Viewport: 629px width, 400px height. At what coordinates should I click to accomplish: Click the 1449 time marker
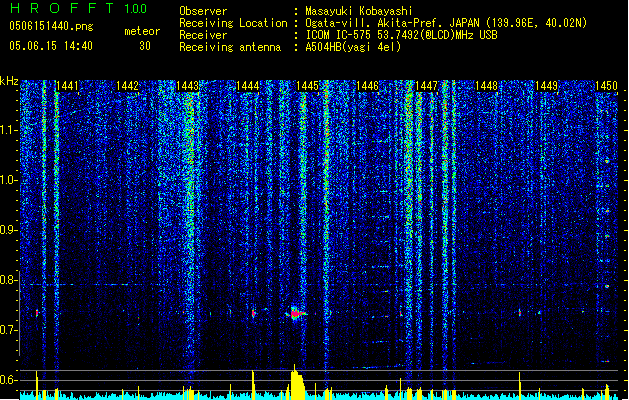coord(546,86)
